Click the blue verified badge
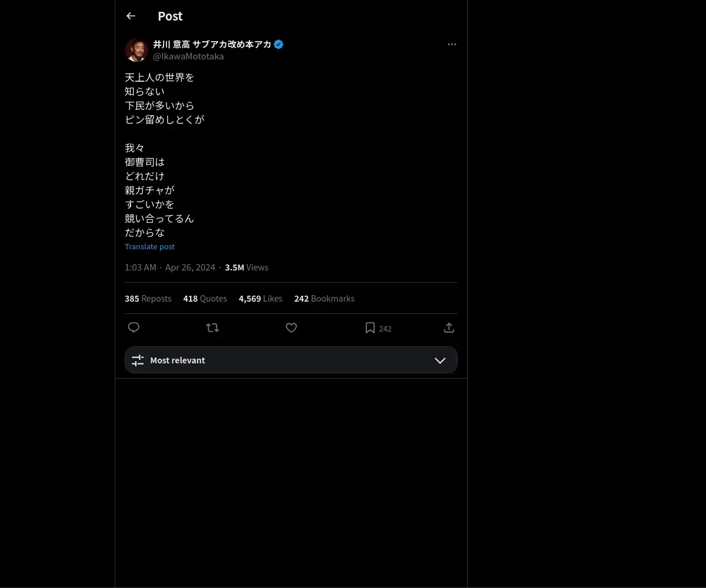This screenshot has width=706, height=588. coord(279,44)
